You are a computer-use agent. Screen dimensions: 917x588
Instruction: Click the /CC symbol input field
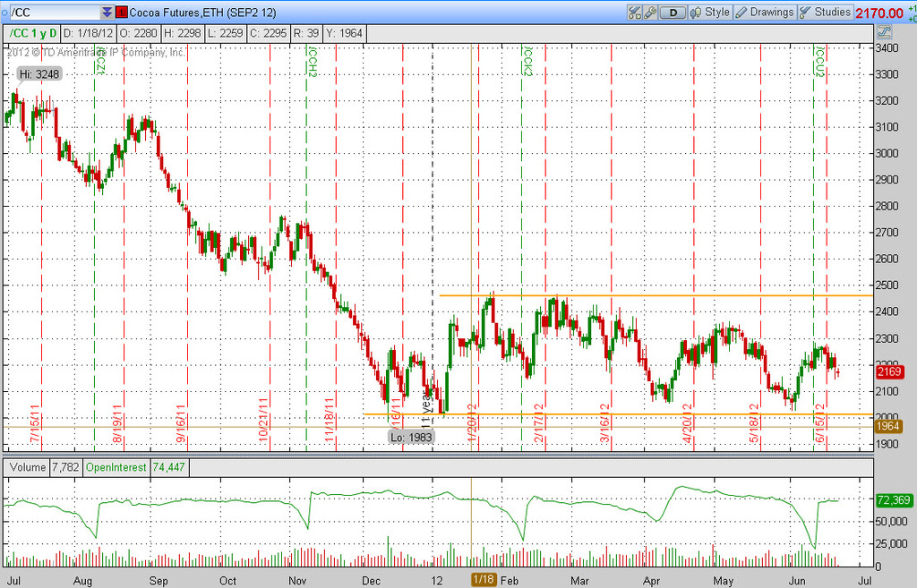(x=56, y=13)
